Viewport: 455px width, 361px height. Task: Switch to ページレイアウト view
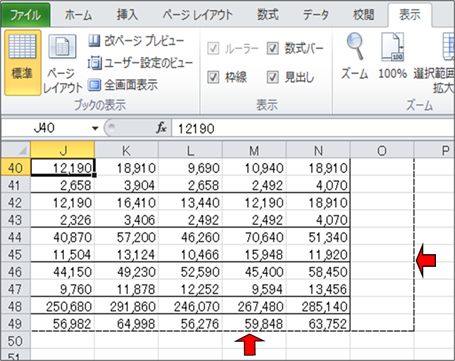click(62, 63)
